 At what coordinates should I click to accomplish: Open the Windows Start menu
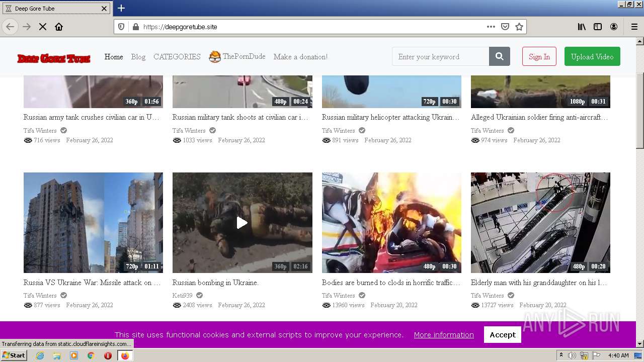point(14,355)
